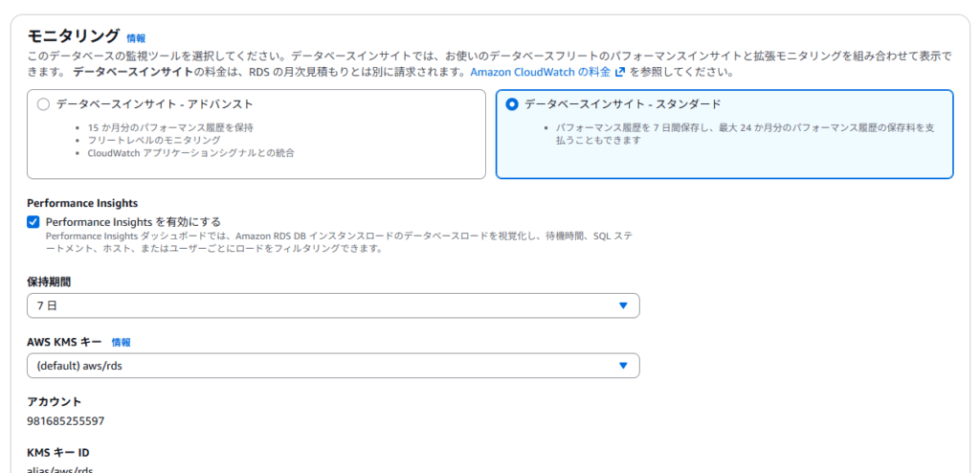Click account number 981685255597

(x=66, y=420)
